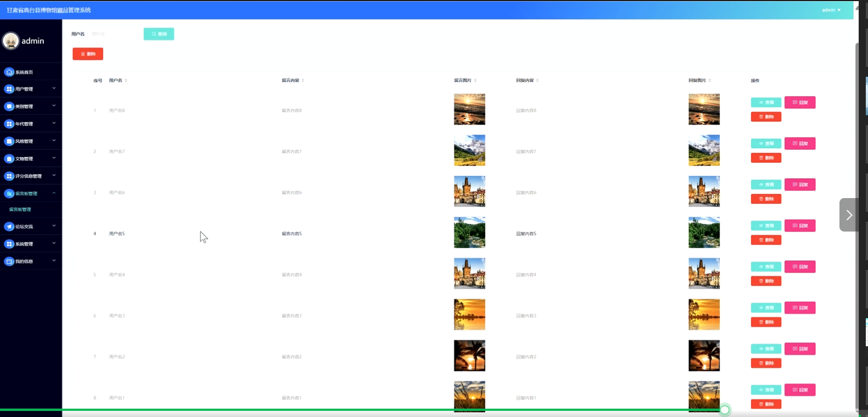Open 留言图片 thumbnail for 用户名3
Viewport: 868px width, 417px height.
tap(469, 314)
